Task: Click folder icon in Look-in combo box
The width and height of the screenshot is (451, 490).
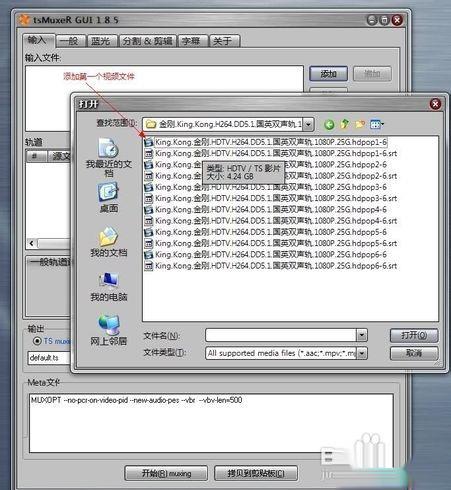Action: pyautogui.click(x=151, y=125)
